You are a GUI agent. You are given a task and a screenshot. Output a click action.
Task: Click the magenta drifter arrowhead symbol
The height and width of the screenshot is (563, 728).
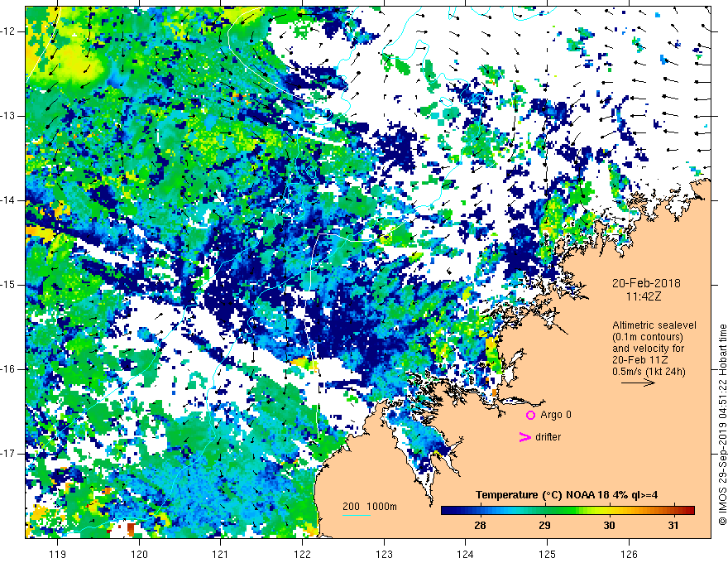[524, 437]
